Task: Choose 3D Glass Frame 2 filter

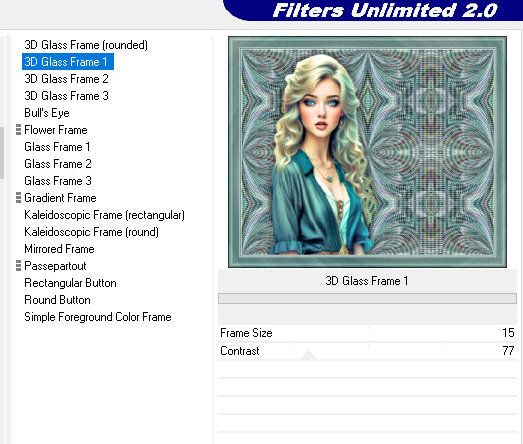Action: click(x=66, y=79)
